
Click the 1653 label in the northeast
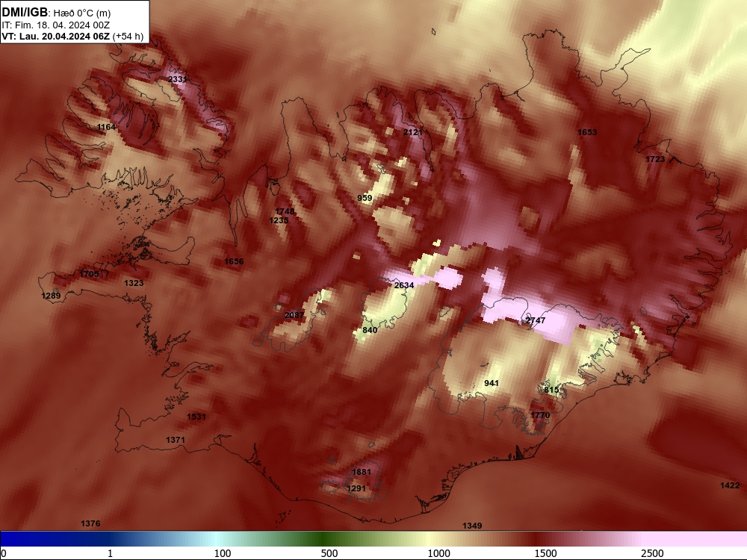[587, 132]
